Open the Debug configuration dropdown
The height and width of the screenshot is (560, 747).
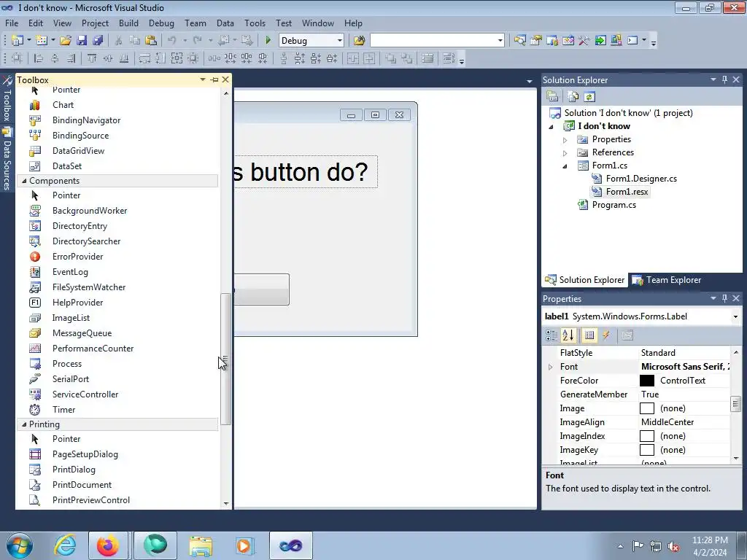(340, 41)
